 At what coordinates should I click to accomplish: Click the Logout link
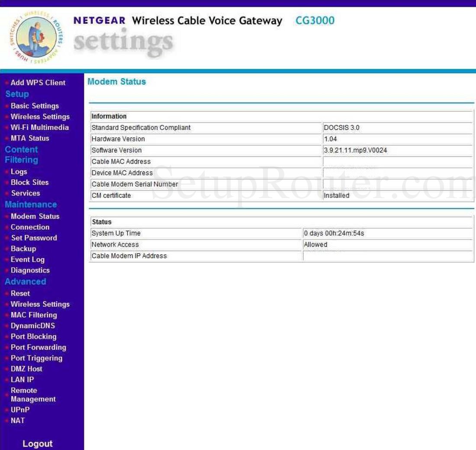pyautogui.click(x=38, y=444)
